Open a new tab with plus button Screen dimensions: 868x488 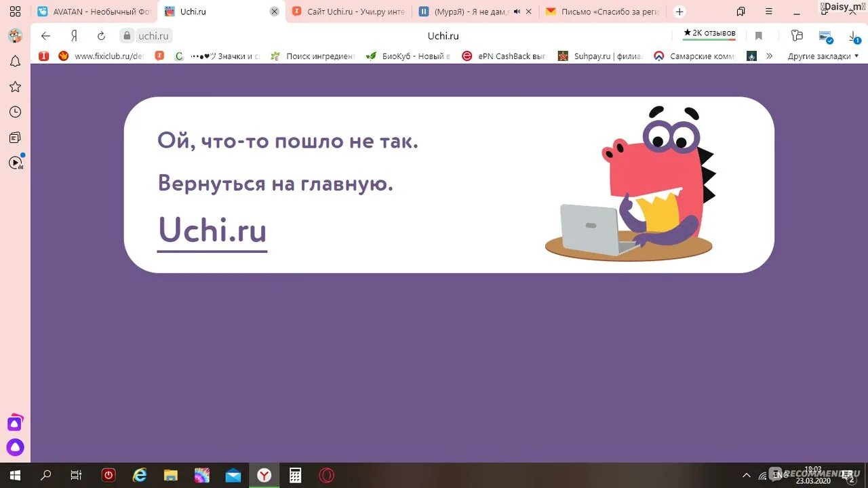coord(679,12)
